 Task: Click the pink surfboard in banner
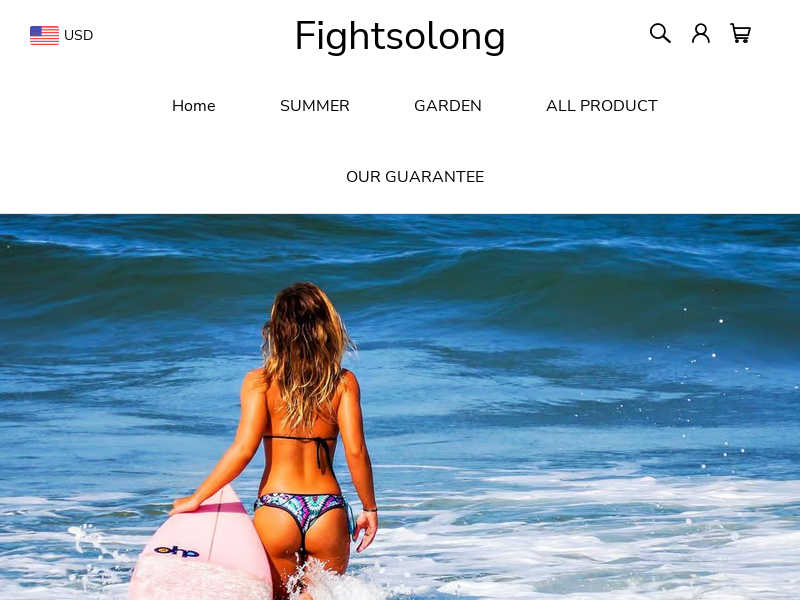202,548
